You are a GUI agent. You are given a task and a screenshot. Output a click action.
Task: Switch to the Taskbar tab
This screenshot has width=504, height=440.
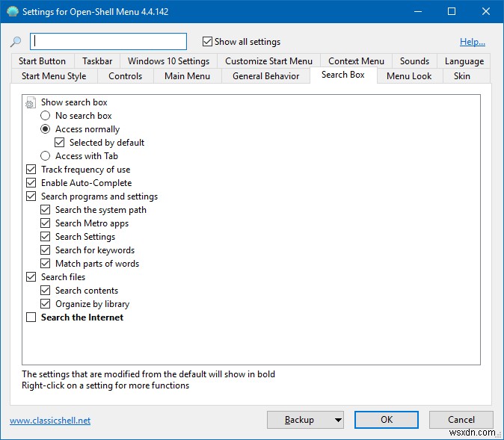point(97,61)
